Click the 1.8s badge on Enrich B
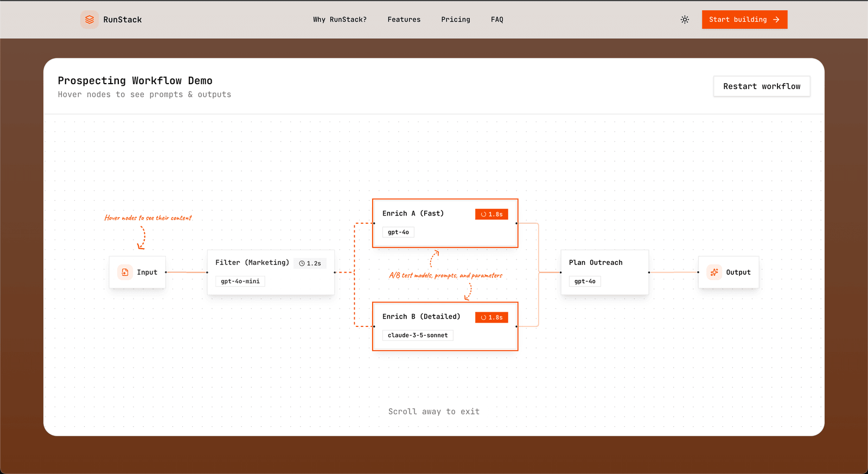Image resolution: width=868 pixels, height=474 pixels. (x=492, y=318)
